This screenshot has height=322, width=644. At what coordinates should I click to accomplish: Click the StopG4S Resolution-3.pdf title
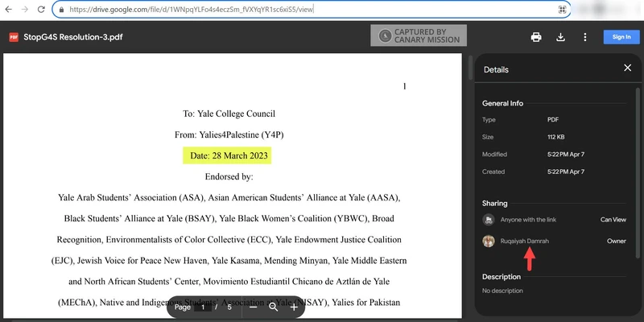coord(73,37)
